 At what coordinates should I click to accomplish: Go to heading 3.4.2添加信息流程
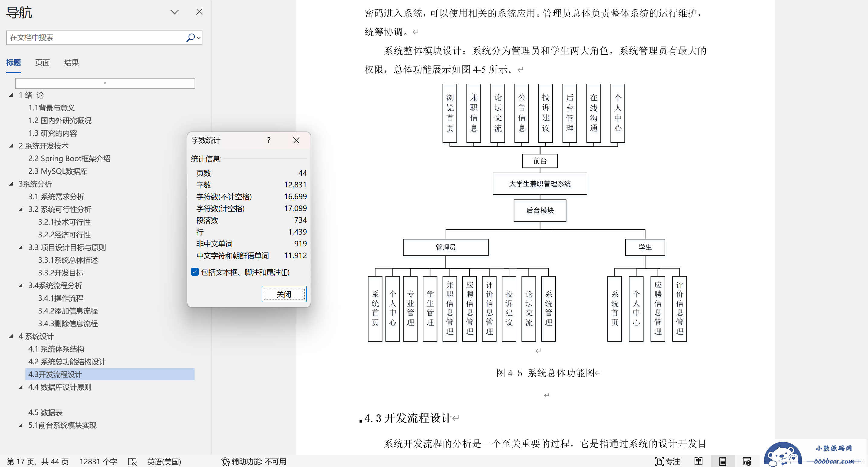click(x=68, y=311)
